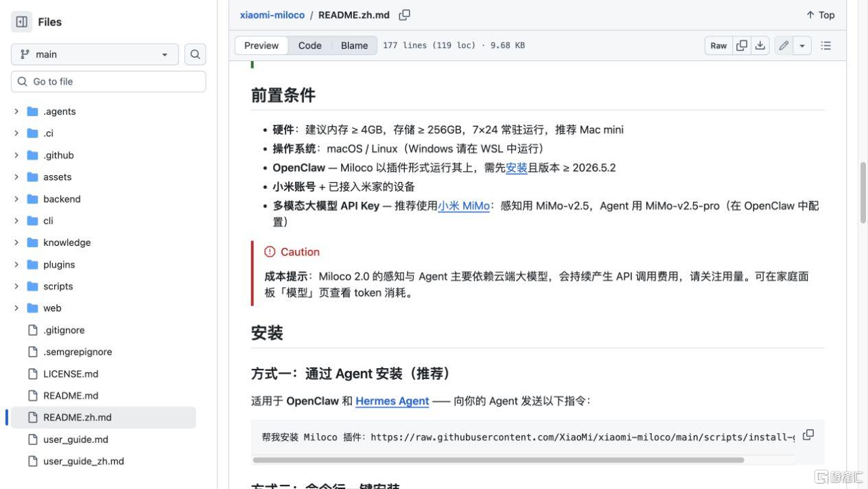Copy file path icon beside README.zh.md
This screenshot has height=489, width=868.
pyautogui.click(x=405, y=15)
